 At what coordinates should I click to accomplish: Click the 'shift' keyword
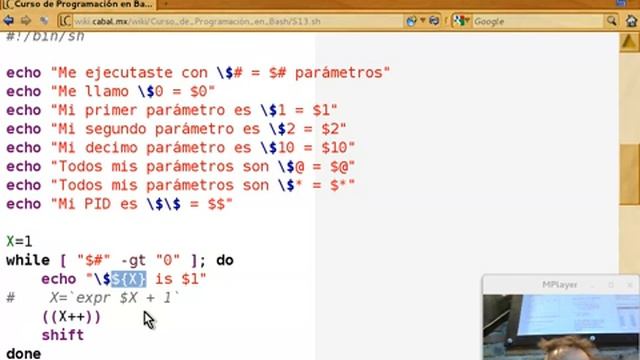click(63, 335)
